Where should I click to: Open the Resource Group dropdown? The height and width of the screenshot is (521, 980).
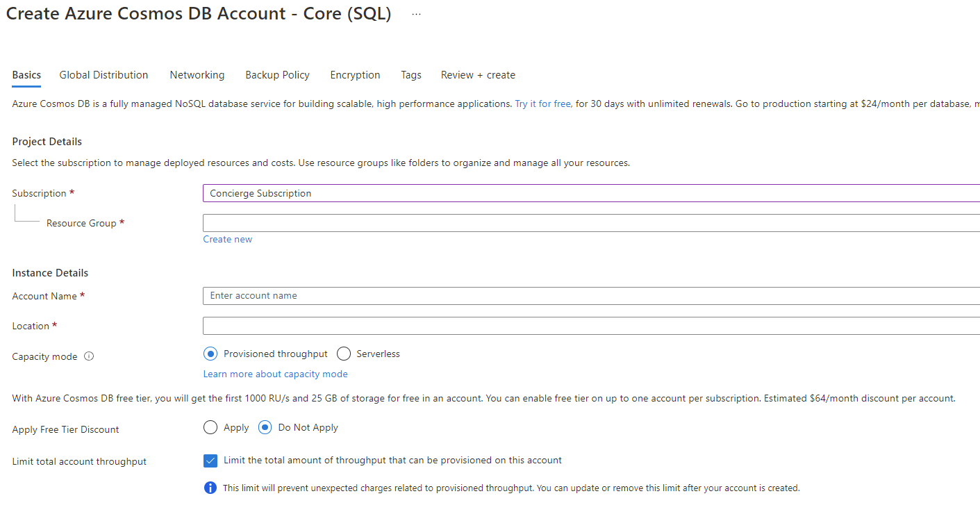click(590, 223)
